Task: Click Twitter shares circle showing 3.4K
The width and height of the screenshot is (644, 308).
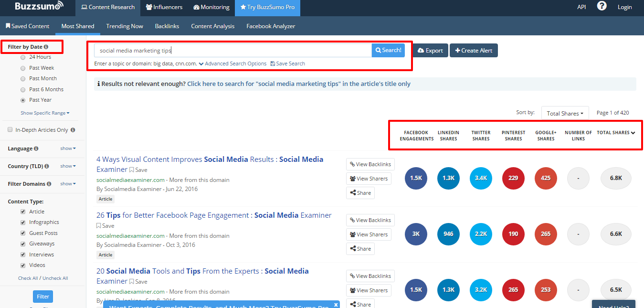Action: pyautogui.click(x=481, y=178)
